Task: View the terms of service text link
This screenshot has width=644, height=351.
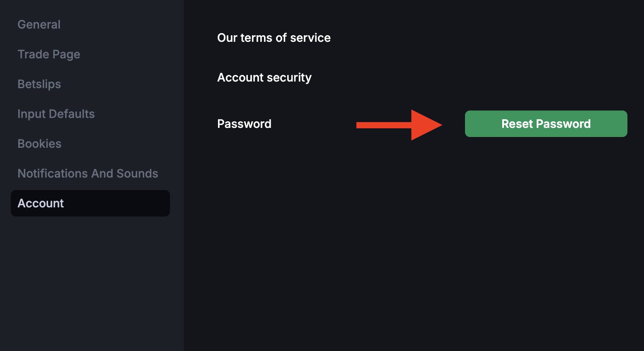Action: pyautogui.click(x=274, y=38)
